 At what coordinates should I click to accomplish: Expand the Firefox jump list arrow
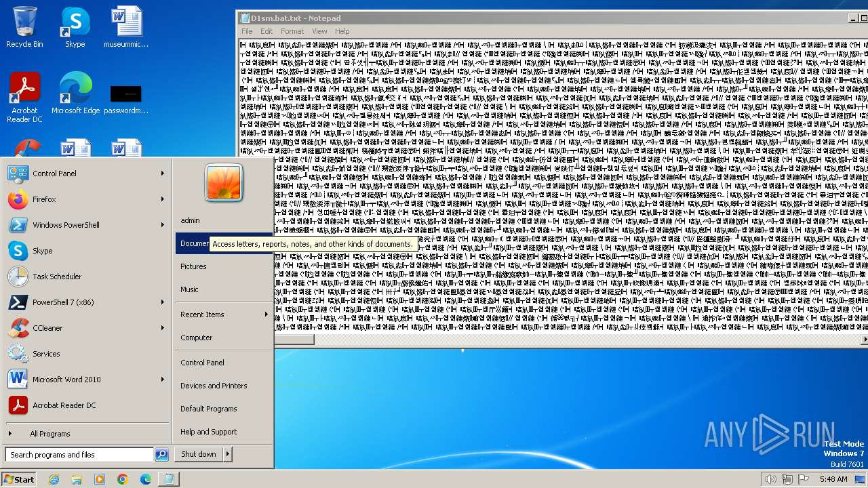(163, 199)
